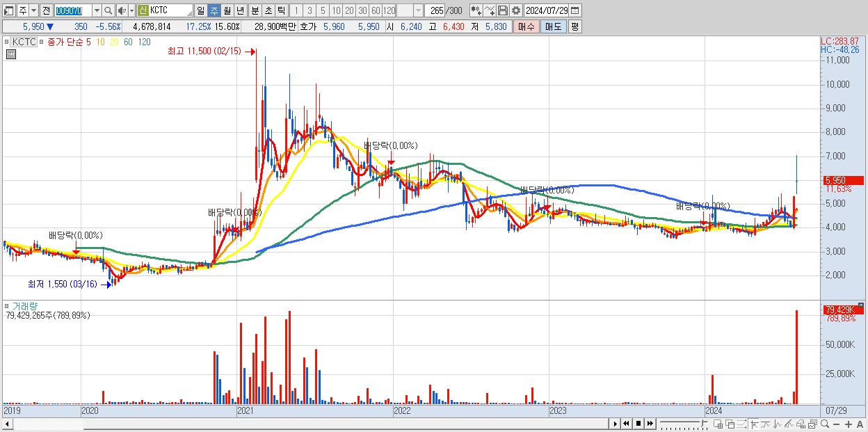Close the volume pane with its red X
Viewport: 868px width, 432px height.
click(862, 305)
